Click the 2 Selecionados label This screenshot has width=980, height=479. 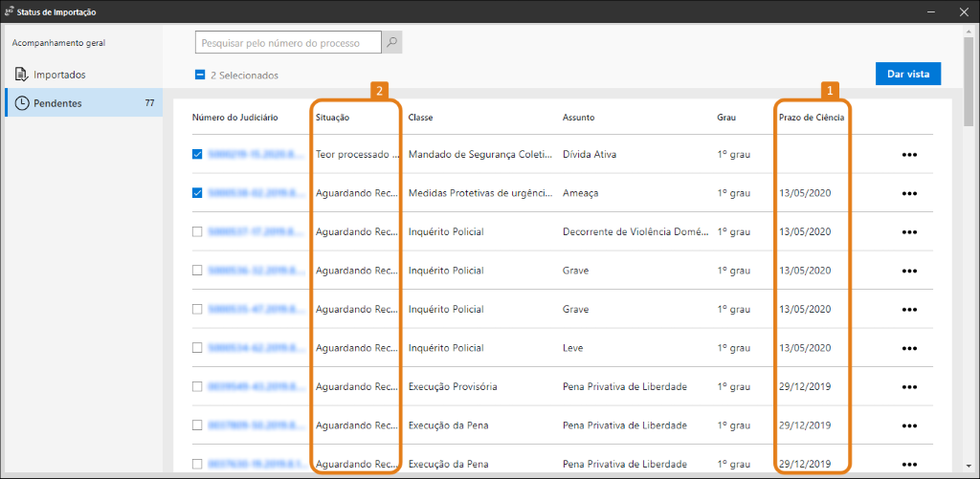tap(244, 76)
